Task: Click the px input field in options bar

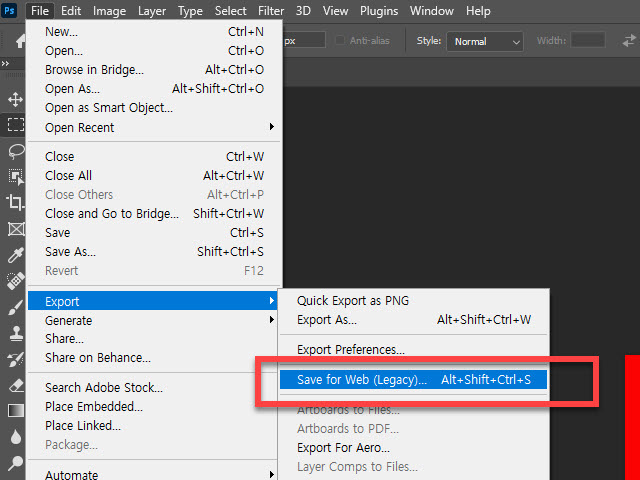Action: coord(304,40)
